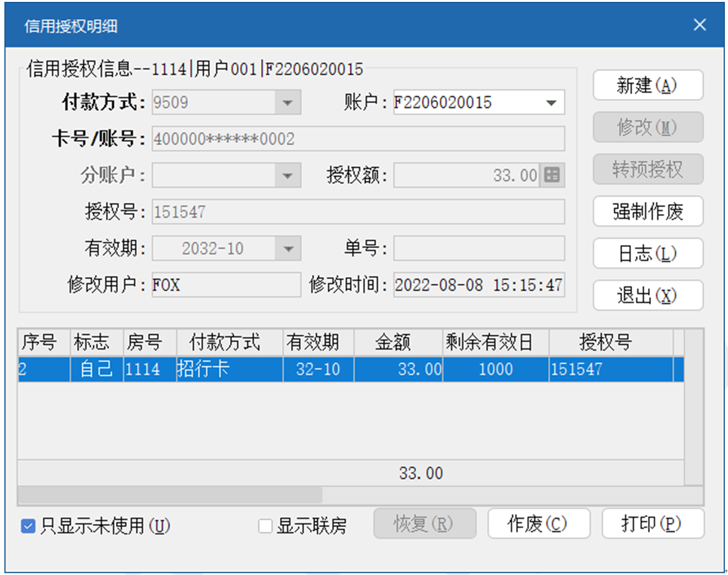This screenshot has width=728, height=575.
Task: Expand the 付款方式 dropdown
Action: (288, 102)
